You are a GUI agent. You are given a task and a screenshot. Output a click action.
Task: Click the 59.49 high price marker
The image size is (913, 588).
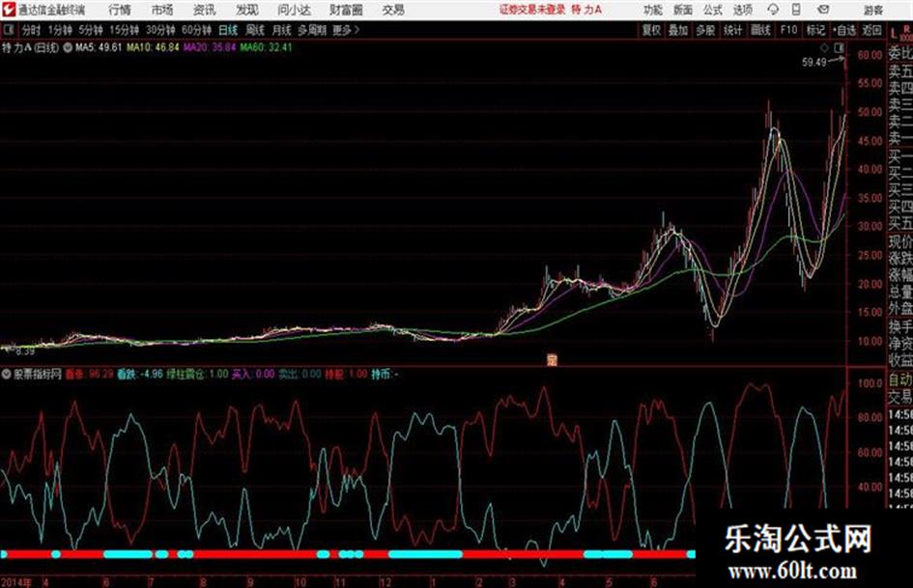[814, 62]
